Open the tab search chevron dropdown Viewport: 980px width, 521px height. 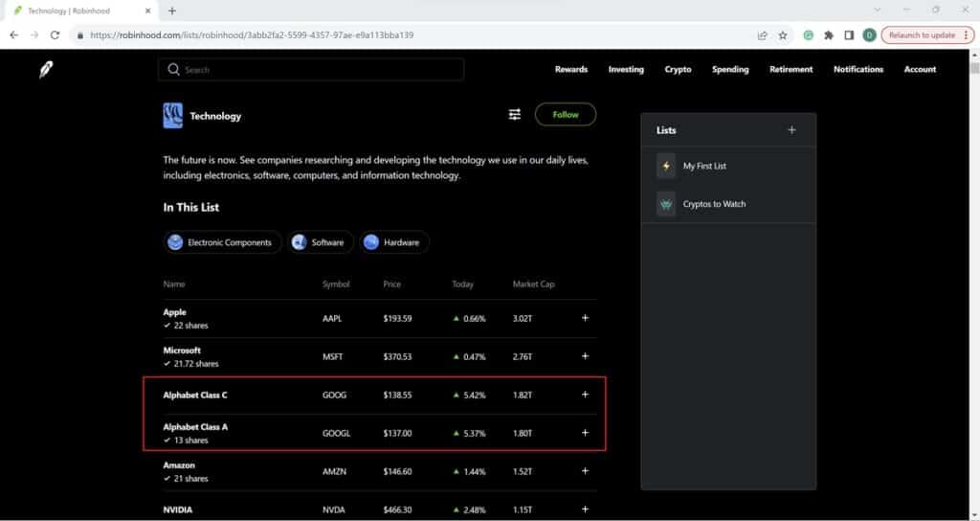click(x=877, y=10)
